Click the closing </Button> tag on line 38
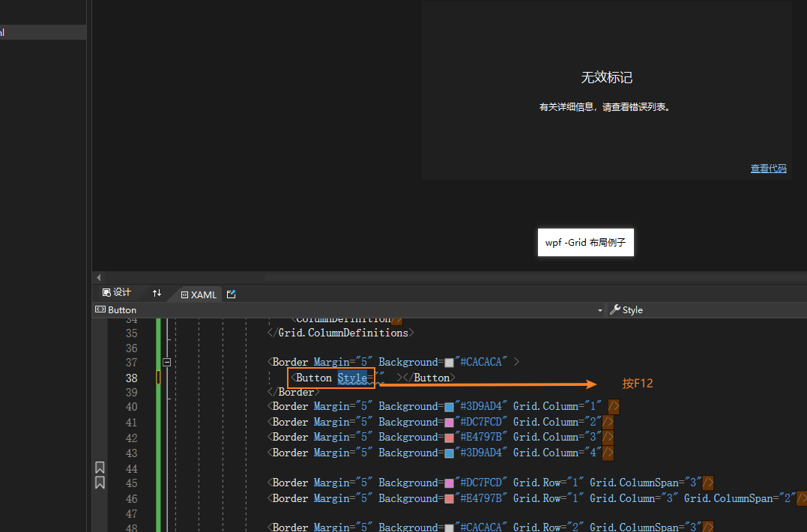807x532 pixels. point(429,378)
